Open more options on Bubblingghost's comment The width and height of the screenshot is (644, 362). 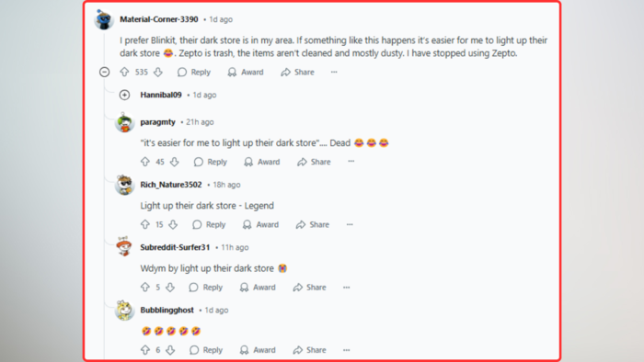(347, 350)
